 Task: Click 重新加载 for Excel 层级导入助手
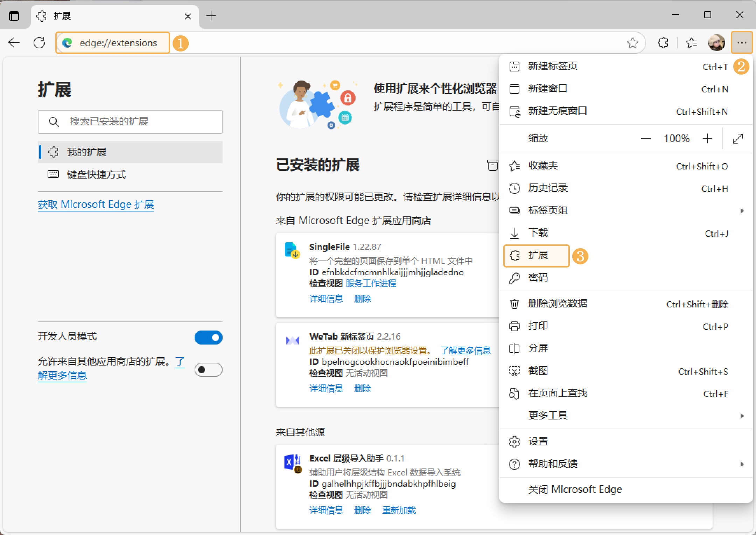pyautogui.click(x=399, y=510)
